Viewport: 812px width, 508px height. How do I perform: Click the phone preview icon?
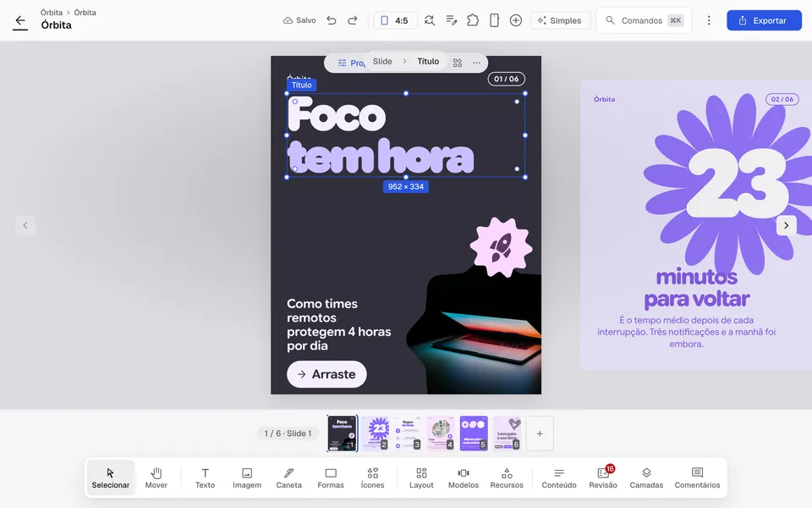(494, 20)
